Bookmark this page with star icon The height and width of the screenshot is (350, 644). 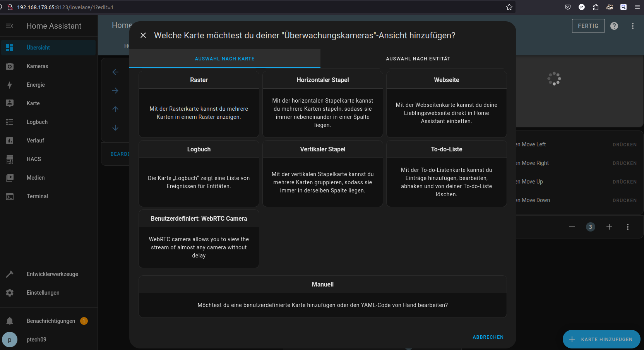click(x=509, y=7)
